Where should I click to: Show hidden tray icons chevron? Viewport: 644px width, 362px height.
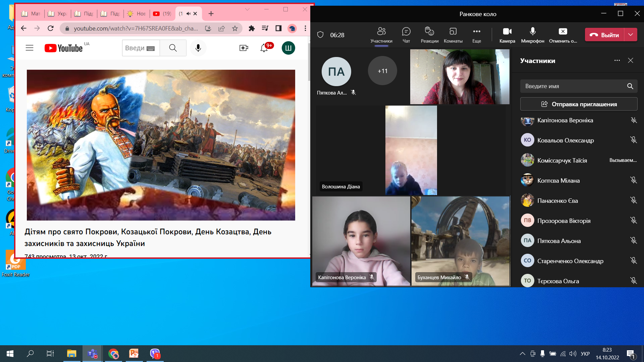pos(523,354)
